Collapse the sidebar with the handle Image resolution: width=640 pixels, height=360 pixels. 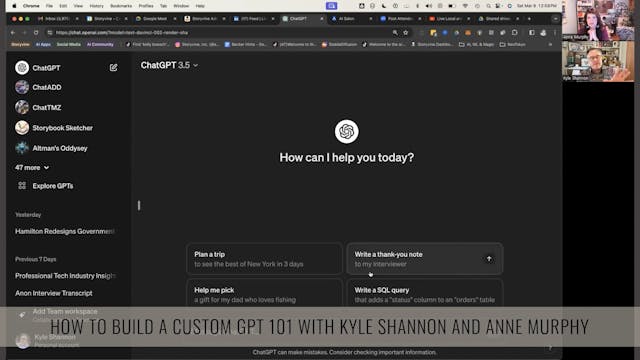click(139, 205)
